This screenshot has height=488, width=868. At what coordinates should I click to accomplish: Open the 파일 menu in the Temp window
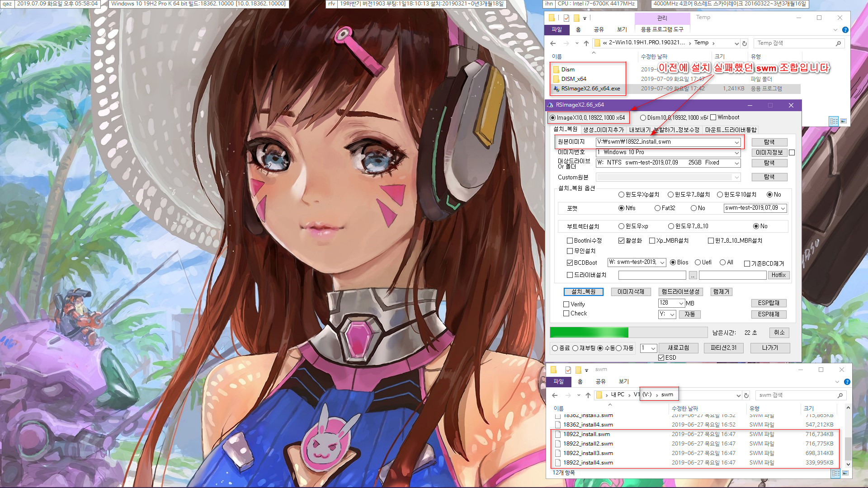click(x=557, y=29)
